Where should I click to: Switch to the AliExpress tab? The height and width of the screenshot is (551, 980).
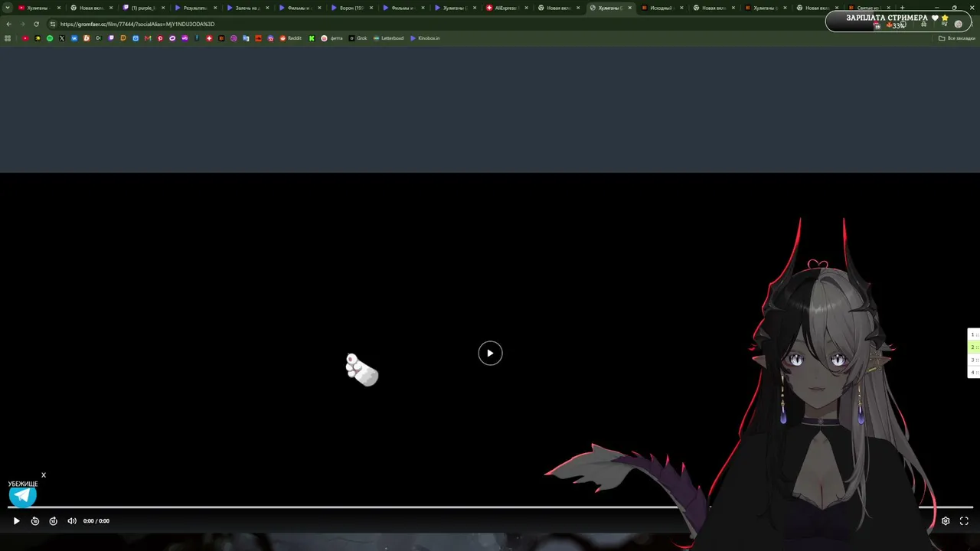tap(506, 8)
